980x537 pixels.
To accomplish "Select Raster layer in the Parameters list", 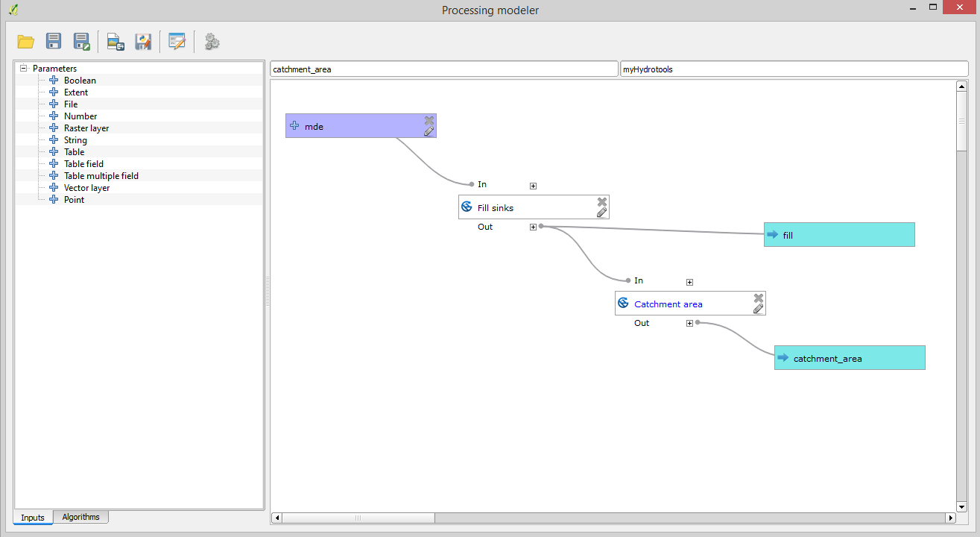I will pos(86,128).
